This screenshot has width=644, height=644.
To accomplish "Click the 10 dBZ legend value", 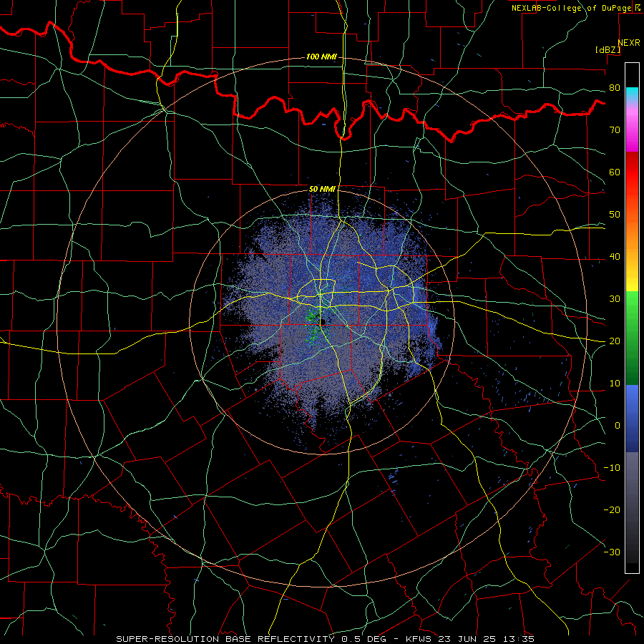I will (x=615, y=384).
